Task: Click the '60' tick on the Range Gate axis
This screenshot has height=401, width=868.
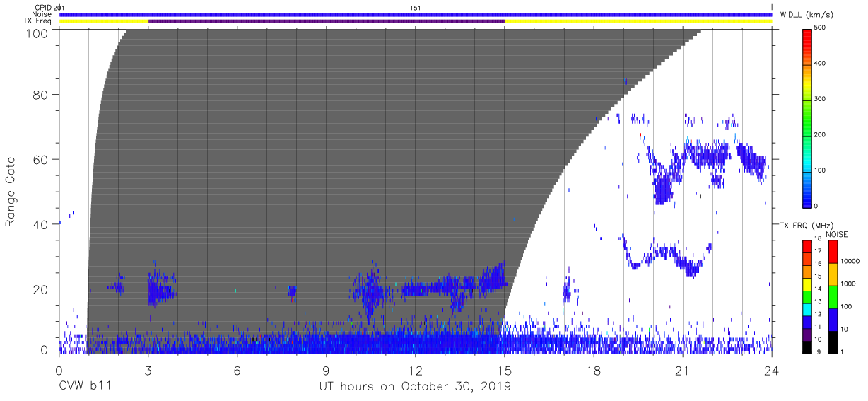Action: [41, 159]
